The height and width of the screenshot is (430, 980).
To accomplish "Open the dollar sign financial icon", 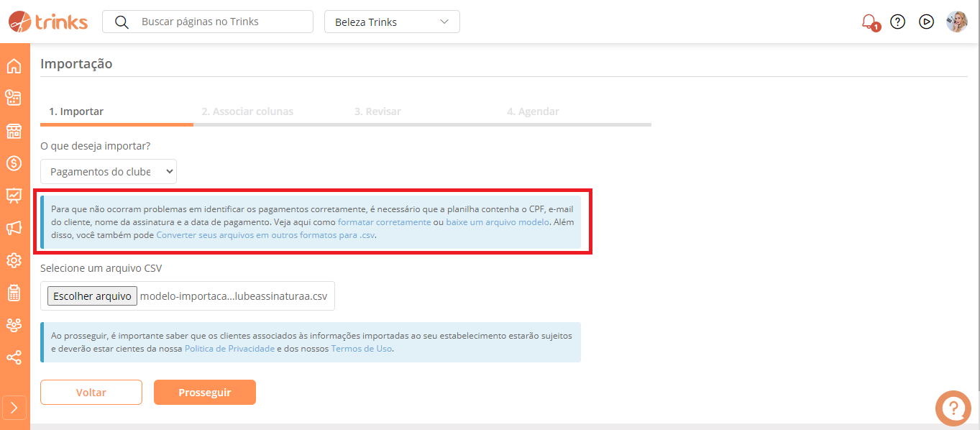I will click(14, 163).
